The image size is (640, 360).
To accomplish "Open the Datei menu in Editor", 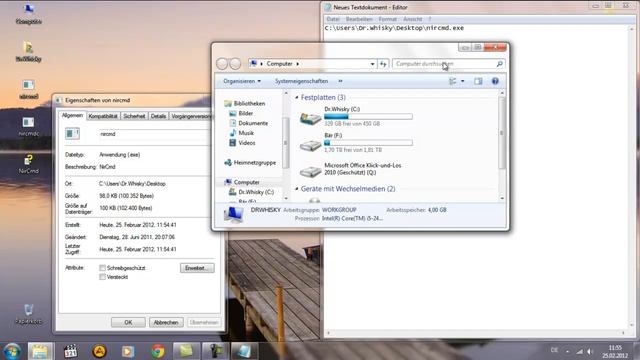I will click(x=333, y=19).
